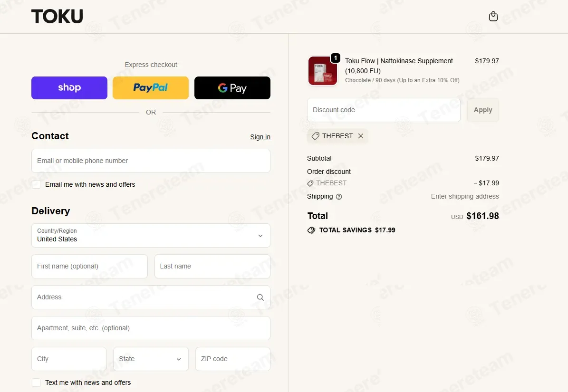Click the TOKU logo in header
Image resolution: width=568 pixels, height=392 pixels.
tap(57, 16)
